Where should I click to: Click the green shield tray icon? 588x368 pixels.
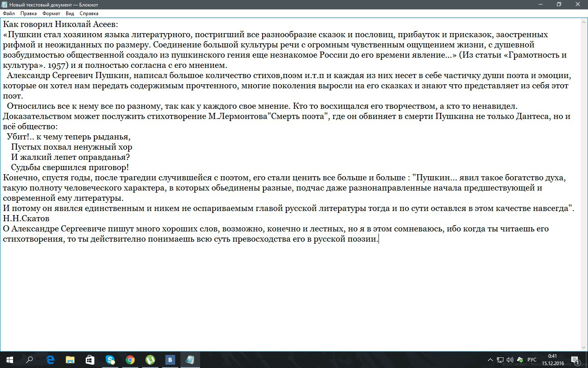point(520,360)
